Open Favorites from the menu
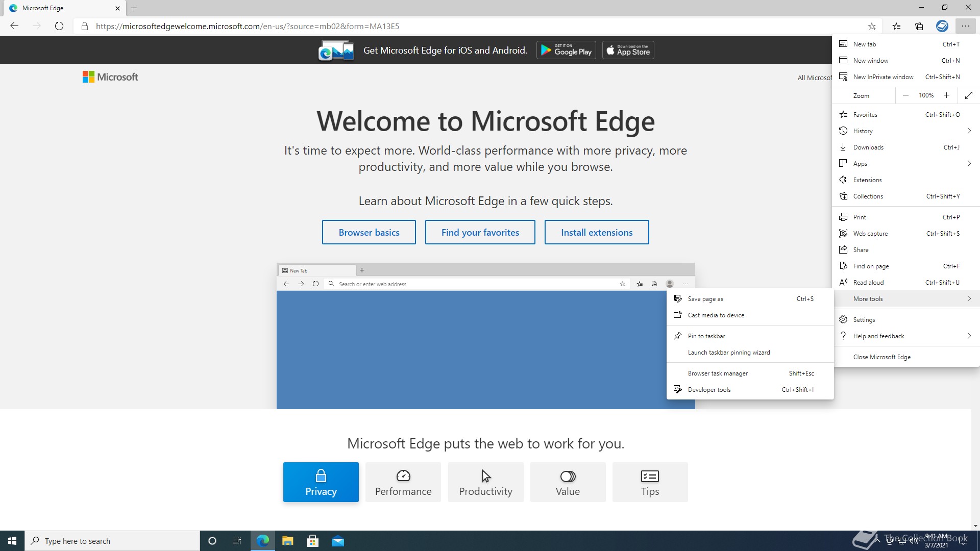This screenshot has height=551, width=980. (x=906, y=115)
